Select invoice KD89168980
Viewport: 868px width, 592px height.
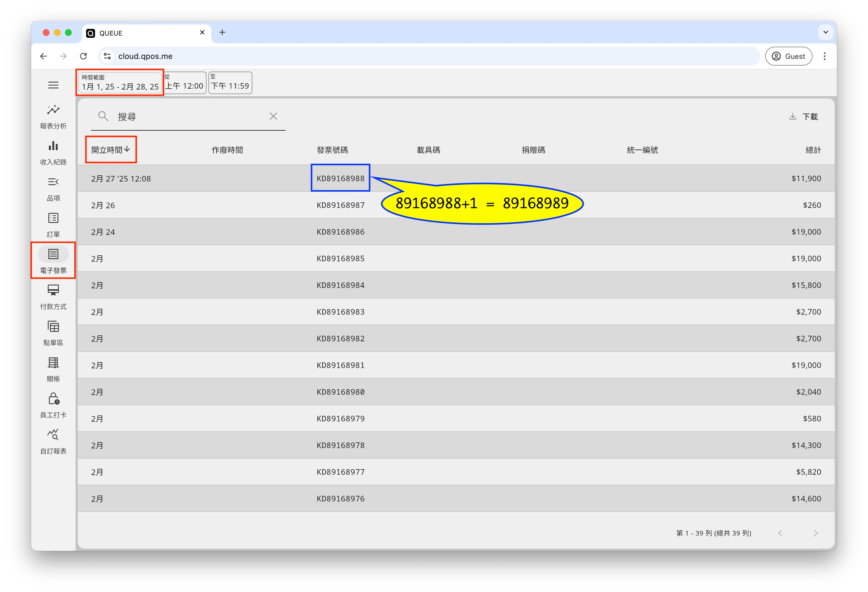341,392
